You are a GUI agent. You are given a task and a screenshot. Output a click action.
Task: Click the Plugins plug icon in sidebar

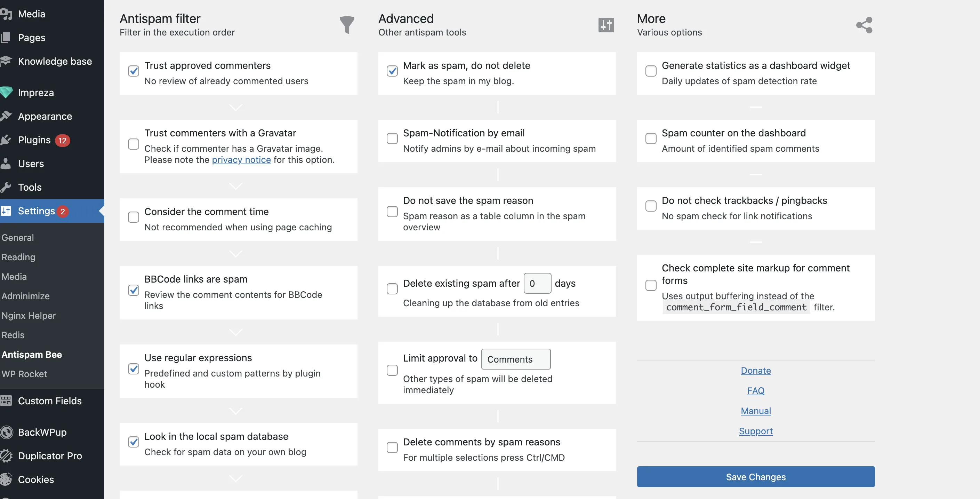pyautogui.click(x=6, y=140)
